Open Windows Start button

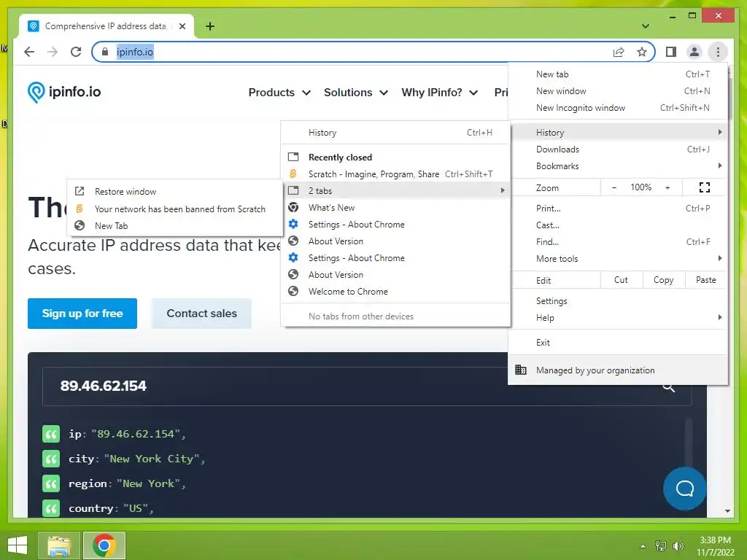point(18,545)
